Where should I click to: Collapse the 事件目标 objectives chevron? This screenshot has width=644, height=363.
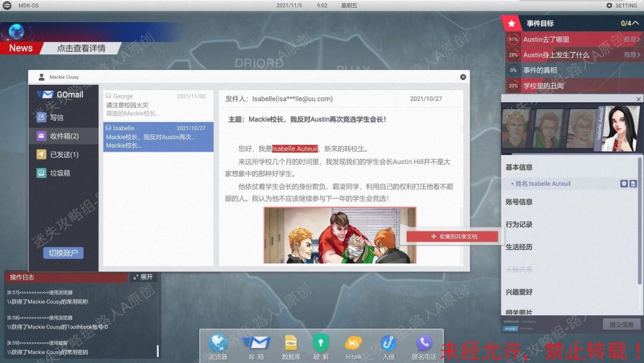pyautogui.click(x=636, y=23)
